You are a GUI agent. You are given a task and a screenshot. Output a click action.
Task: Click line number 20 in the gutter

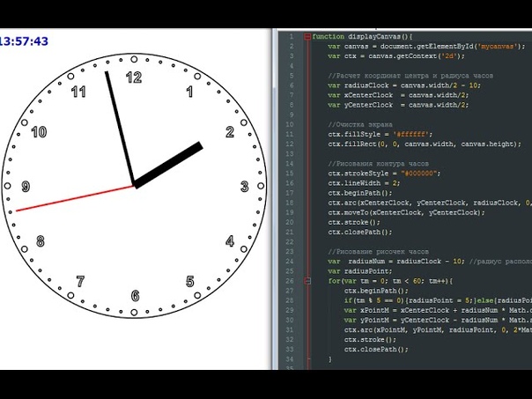[290, 222]
